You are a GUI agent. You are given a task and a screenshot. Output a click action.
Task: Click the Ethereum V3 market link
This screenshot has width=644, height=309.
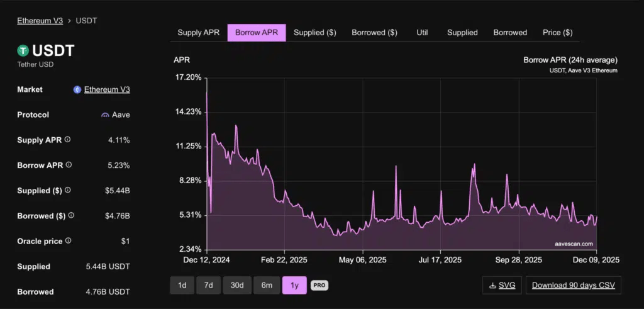point(107,89)
